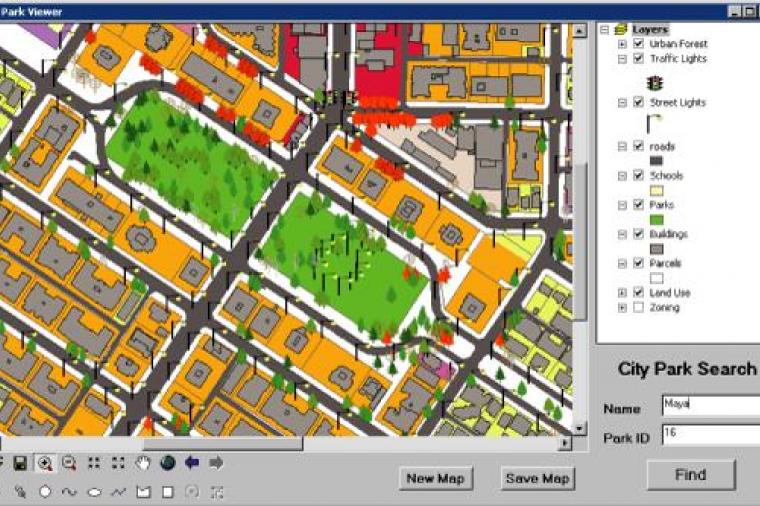
Task: Select the Zoom Out magnifier tool
Action: 69,462
